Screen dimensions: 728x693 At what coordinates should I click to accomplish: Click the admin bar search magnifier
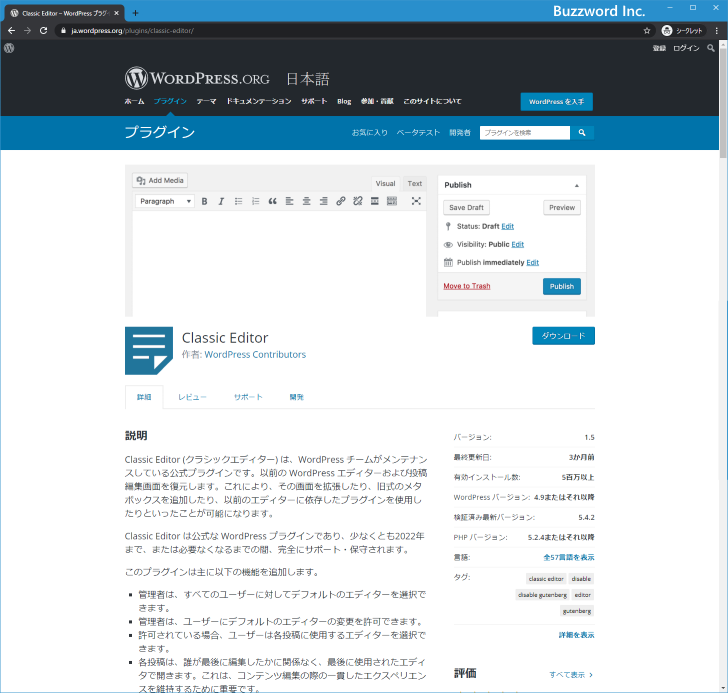click(711, 48)
